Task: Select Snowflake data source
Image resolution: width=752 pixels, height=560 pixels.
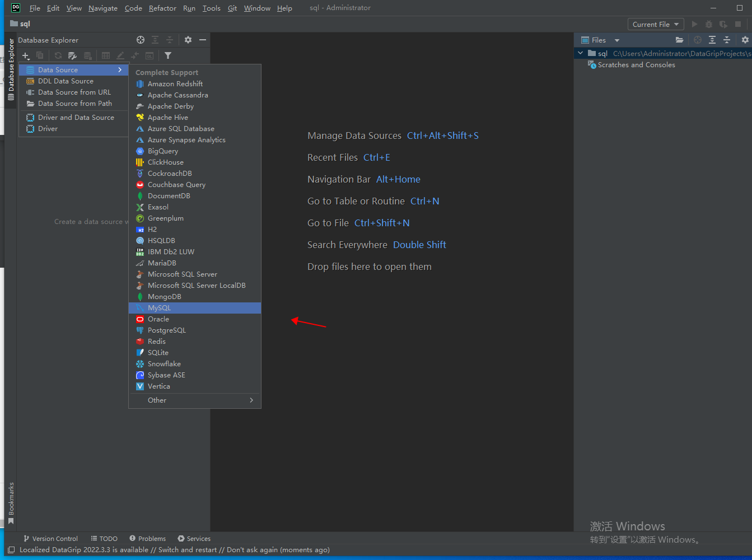Action: coord(195,364)
